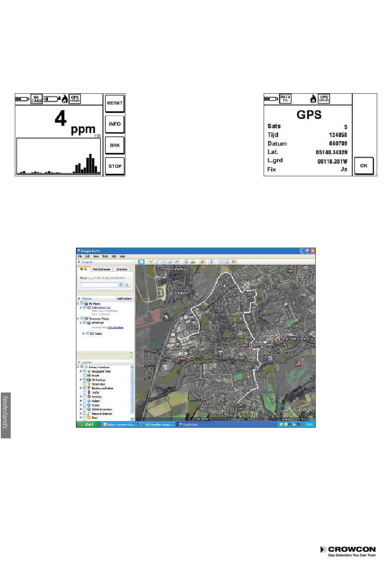The image size is (392, 563).
Task: Open the File menu in Google Earth
Action: pos(80,256)
